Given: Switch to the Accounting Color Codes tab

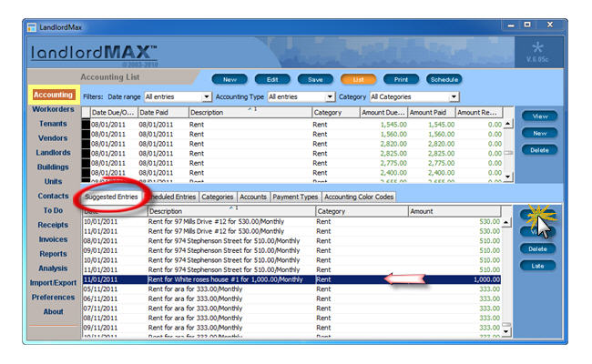Looking at the screenshot, I should 359,197.
